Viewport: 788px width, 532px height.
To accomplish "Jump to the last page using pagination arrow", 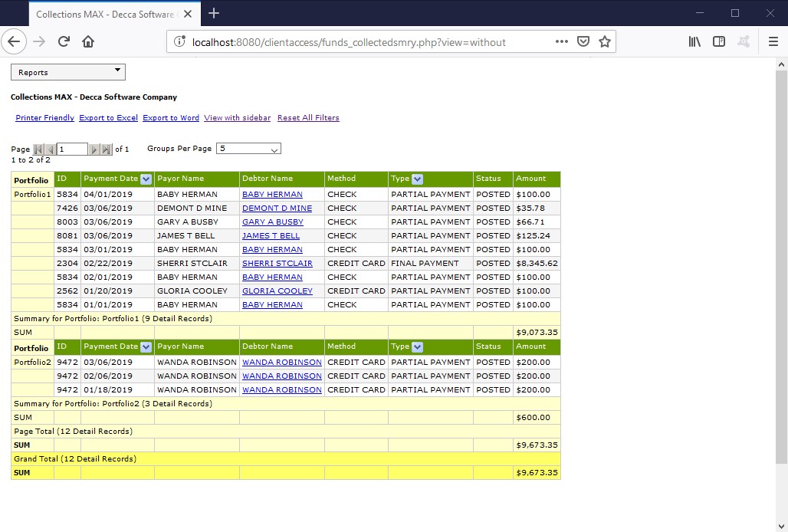I will (x=107, y=149).
